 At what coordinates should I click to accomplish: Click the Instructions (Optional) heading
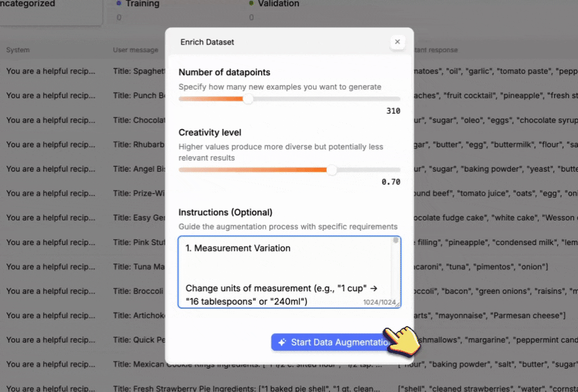(x=225, y=212)
